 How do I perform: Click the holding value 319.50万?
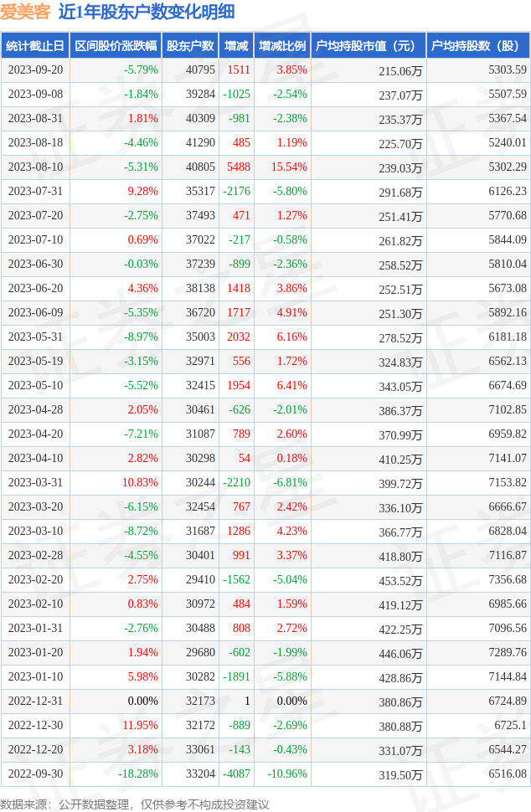pos(400,775)
